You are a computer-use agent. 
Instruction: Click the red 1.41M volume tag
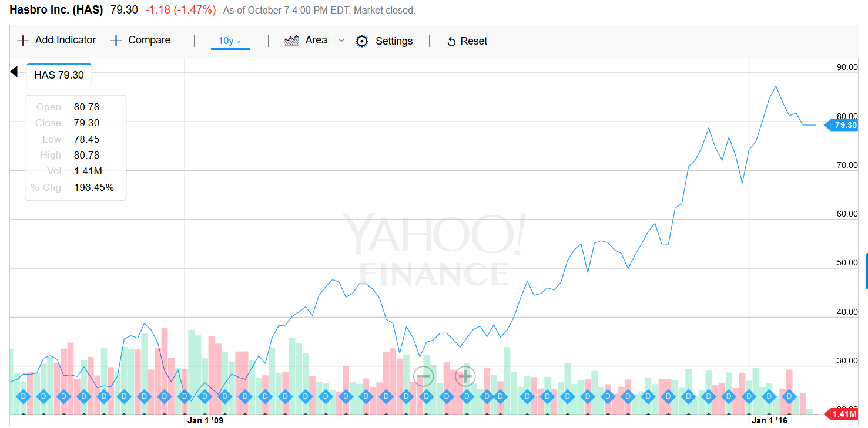(x=843, y=415)
